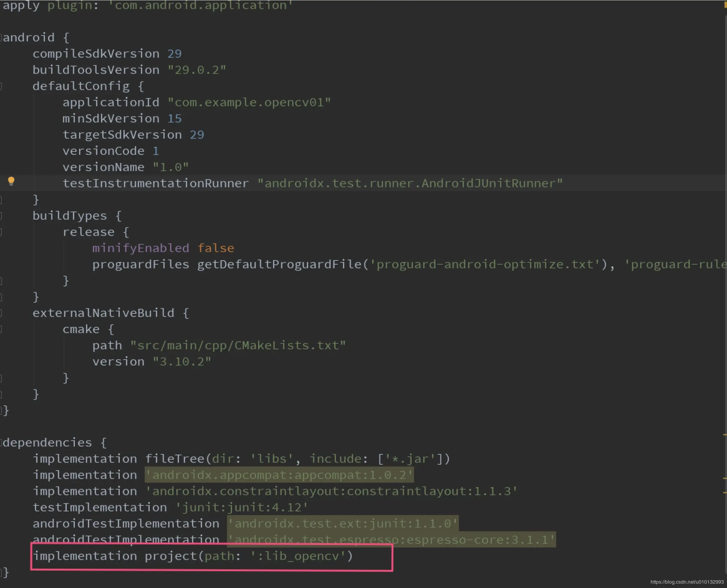
Task: Collapse the cmake block fold marker
Action: tap(1, 329)
